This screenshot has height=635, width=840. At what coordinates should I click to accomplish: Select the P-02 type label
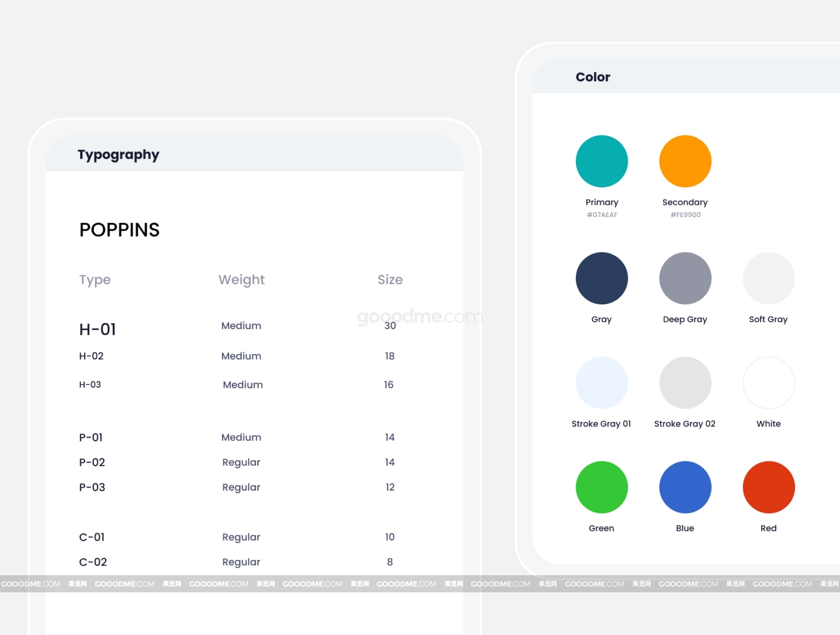(92, 462)
